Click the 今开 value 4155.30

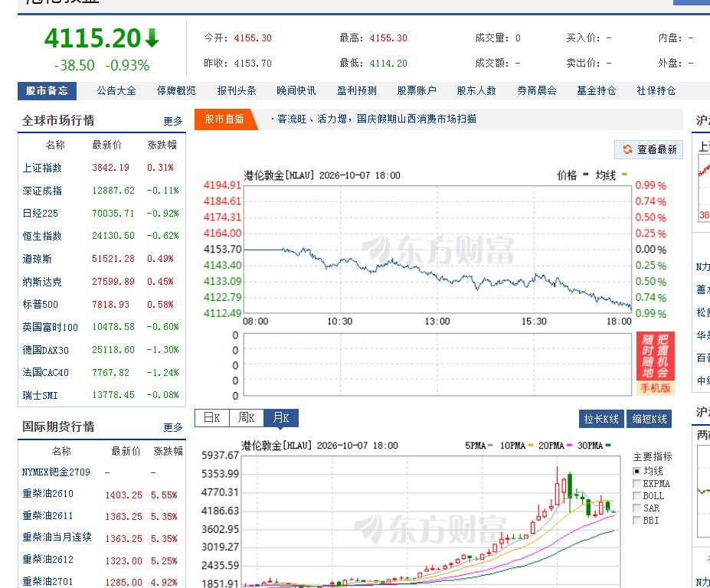(253, 38)
